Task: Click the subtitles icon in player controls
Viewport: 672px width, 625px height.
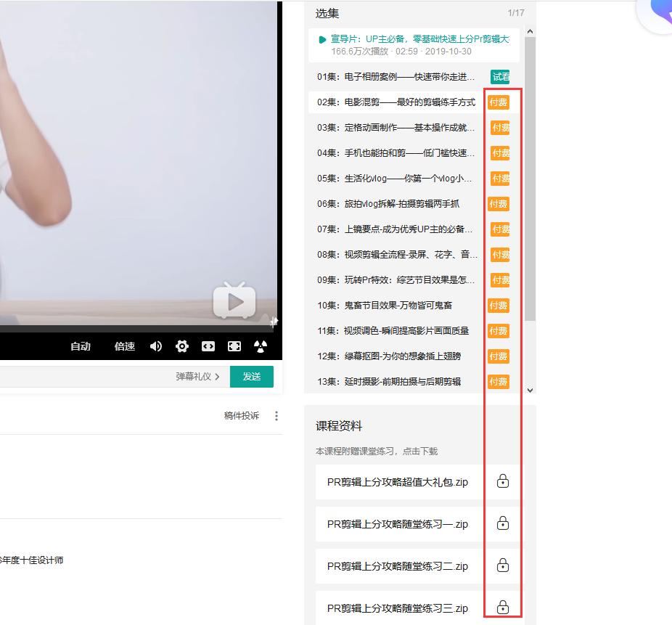Action: (x=208, y=346)
